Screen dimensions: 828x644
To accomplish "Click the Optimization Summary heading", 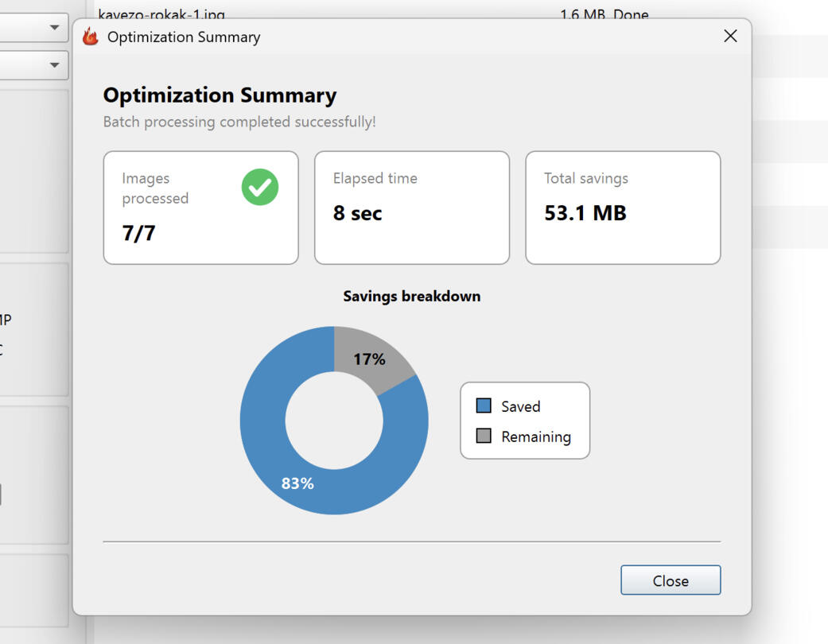I will click(x=220, y=95).
